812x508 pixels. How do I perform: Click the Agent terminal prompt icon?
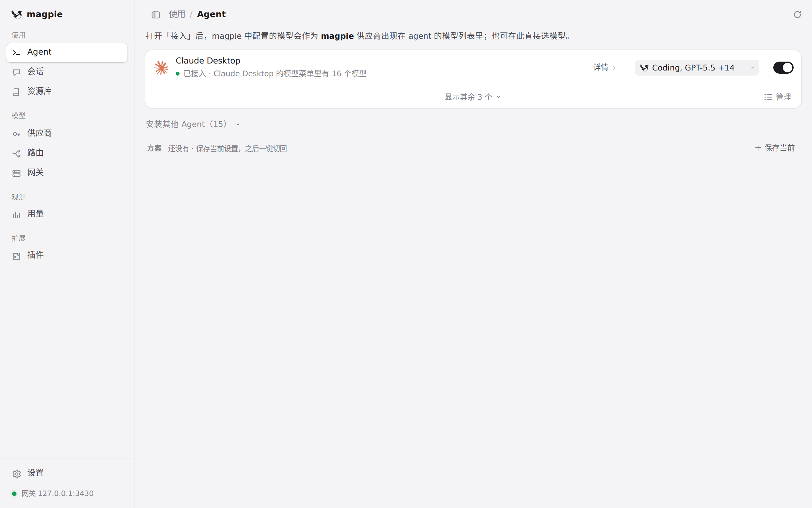16,52
